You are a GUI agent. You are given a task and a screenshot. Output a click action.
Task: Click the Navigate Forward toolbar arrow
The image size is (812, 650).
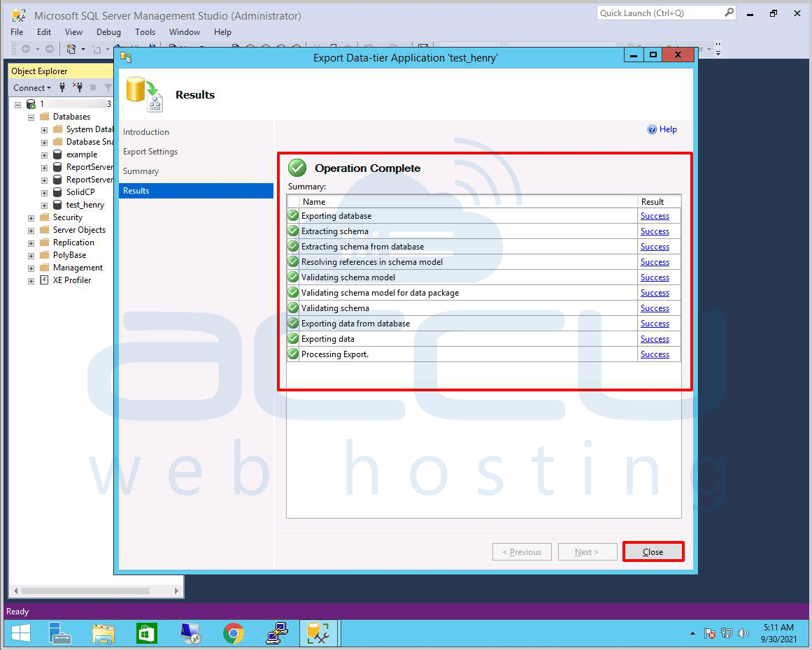click(49, 49)
